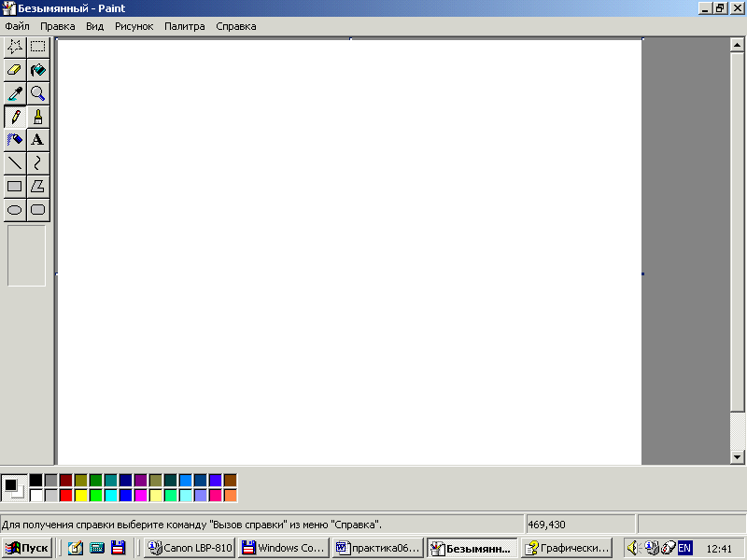Choose the Eraser tool
Image resolution: width=747 pixels, height=560 pixels.
tap(15, 70)
